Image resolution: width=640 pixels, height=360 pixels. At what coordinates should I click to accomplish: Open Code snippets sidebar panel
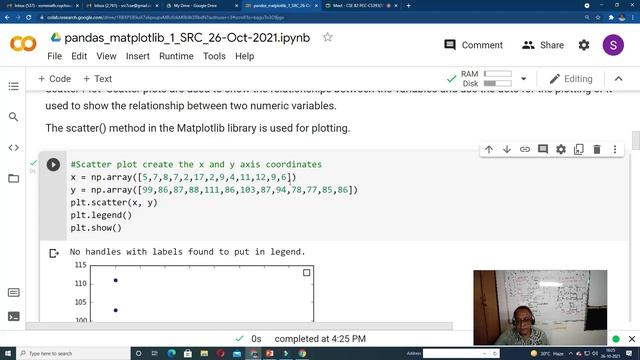point(13,147)
